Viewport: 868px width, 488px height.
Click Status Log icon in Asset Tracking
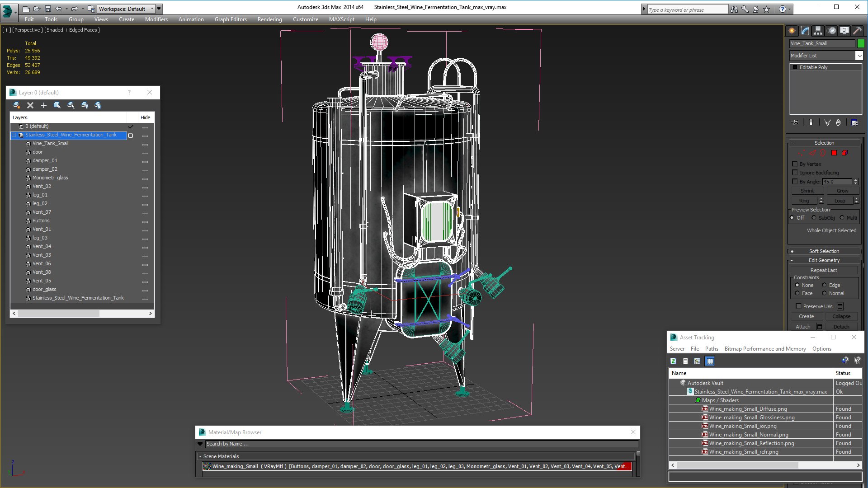(685, 361)
